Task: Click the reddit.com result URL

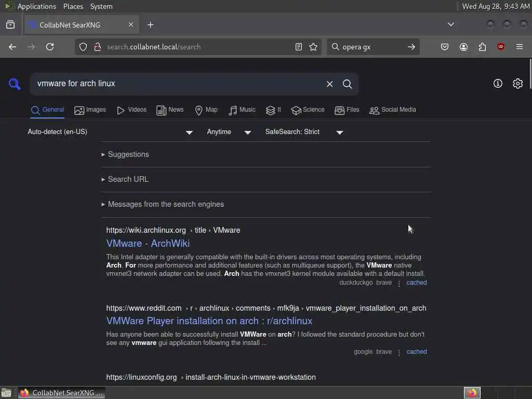Action: [266, 309]
